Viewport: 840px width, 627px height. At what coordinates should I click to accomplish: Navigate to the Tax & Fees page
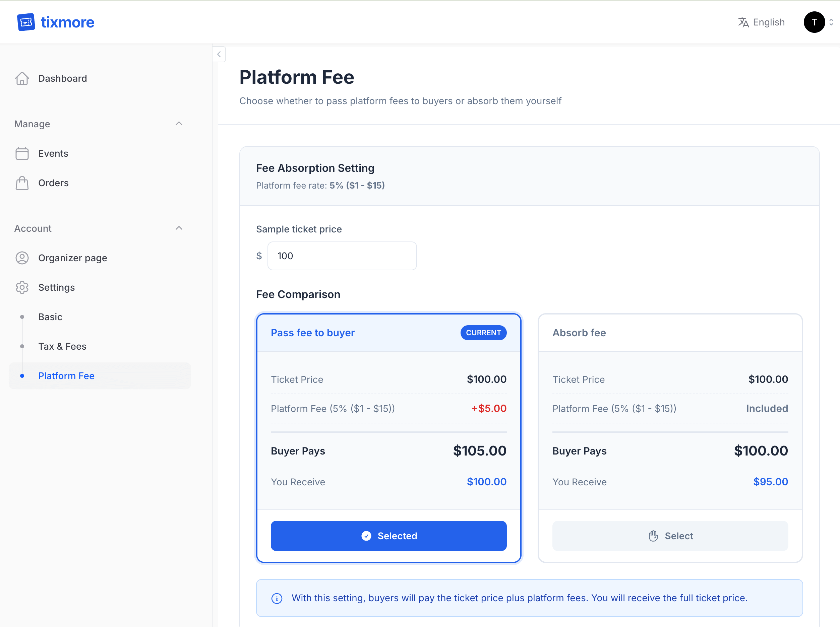click(62, 346)
